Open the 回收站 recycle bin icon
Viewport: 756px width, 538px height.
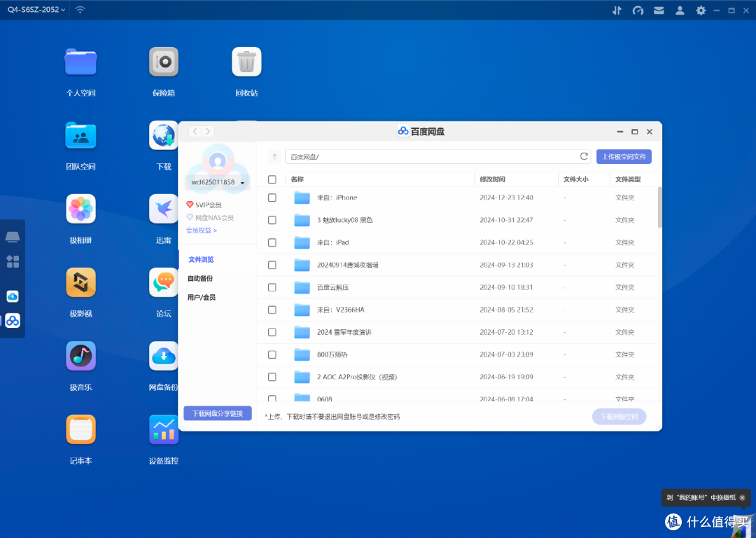(247, 62)
